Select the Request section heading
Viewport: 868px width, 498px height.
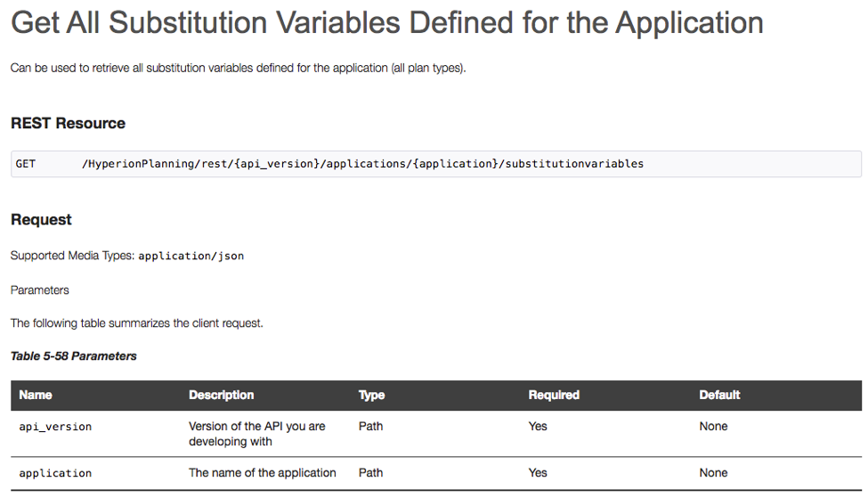tap(41, 219)
